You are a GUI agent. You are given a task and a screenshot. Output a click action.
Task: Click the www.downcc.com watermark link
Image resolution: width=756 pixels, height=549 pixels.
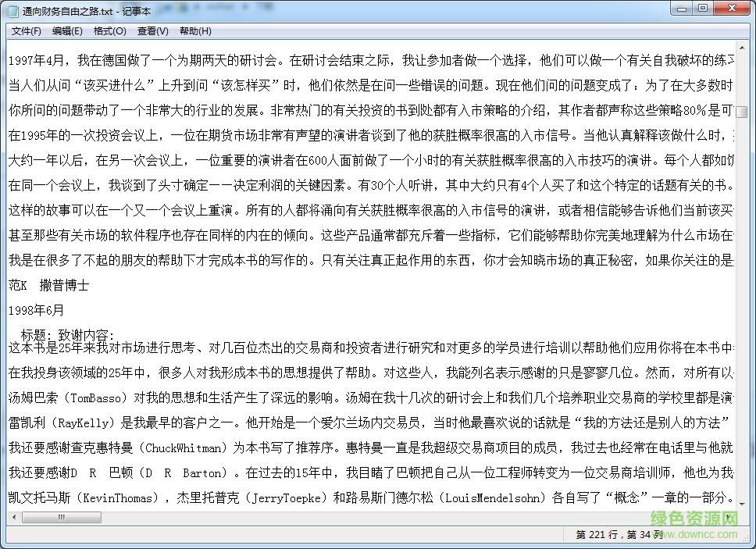[x=694, y=535]
